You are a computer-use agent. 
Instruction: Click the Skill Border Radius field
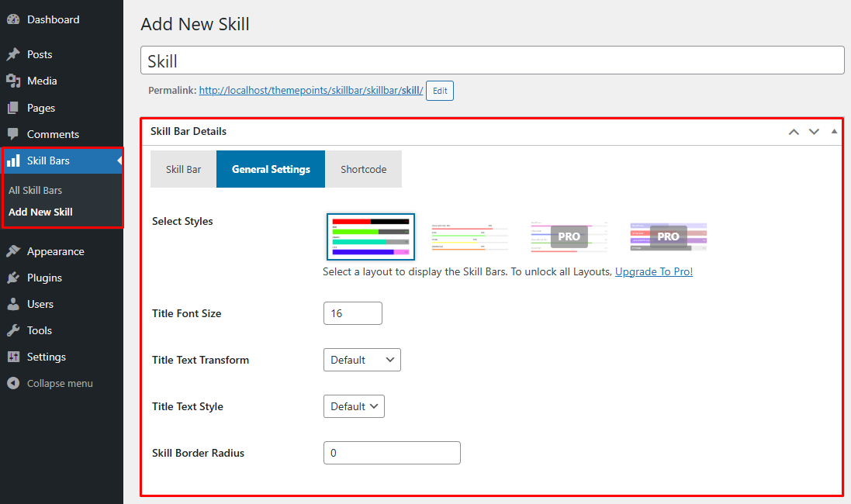click(392, 453)
